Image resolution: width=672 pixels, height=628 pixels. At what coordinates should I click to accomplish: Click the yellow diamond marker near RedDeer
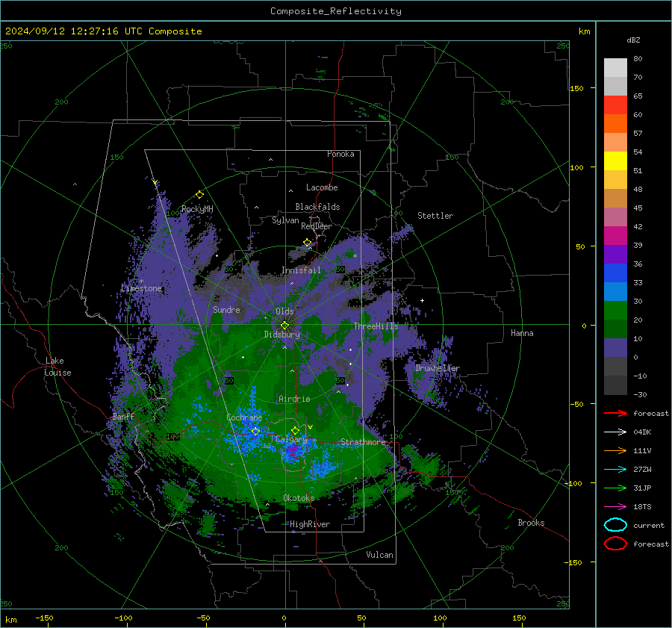coord(308,243)
